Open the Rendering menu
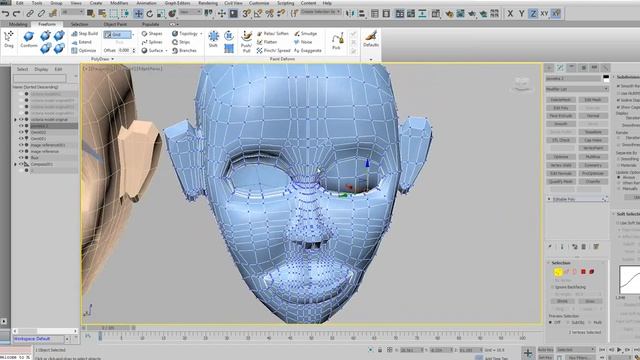 208,3
